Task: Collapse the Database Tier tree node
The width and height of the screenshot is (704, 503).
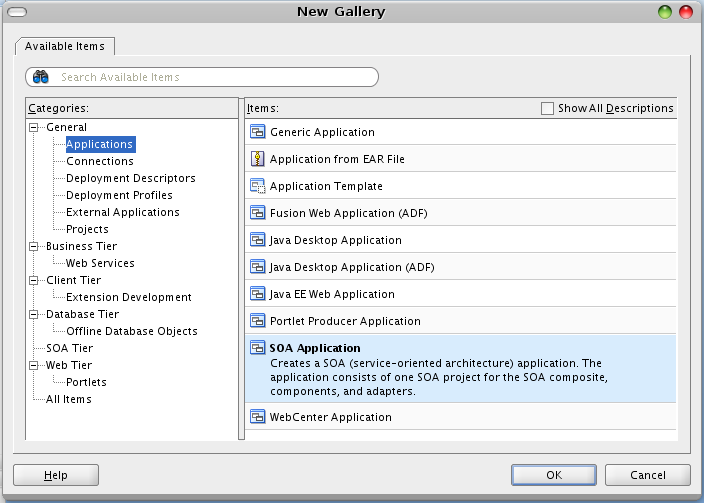Action: 35,314
